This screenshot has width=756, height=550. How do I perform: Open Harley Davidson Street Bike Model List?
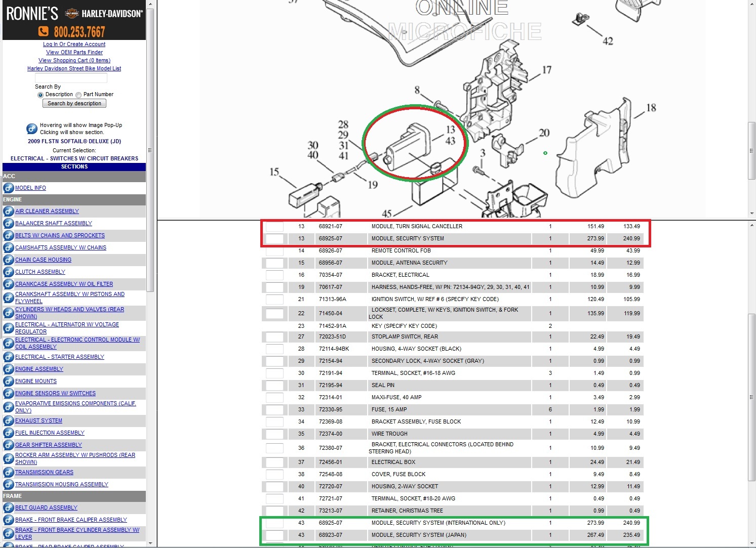(x=74, y=68)
